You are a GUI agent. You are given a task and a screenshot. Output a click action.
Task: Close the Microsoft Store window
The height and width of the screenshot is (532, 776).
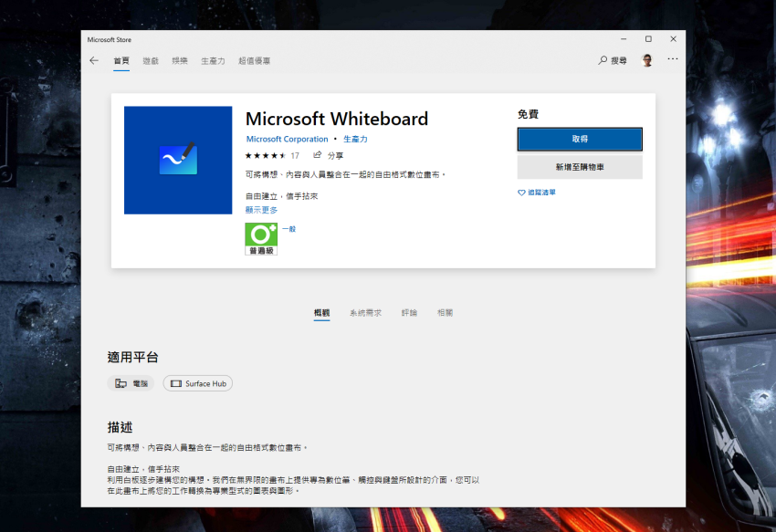pyautogui.click(x=673, y=39)
